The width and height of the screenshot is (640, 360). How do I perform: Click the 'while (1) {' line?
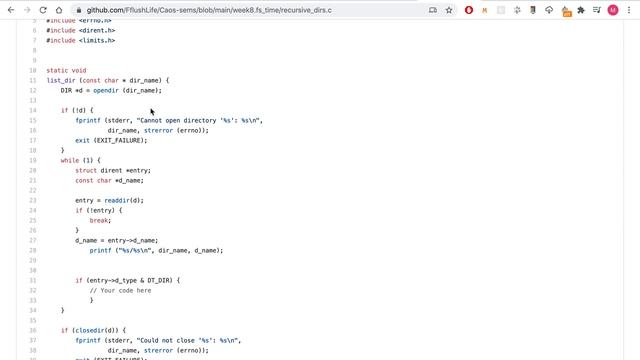pyautogui.click(x=80, y=160)
